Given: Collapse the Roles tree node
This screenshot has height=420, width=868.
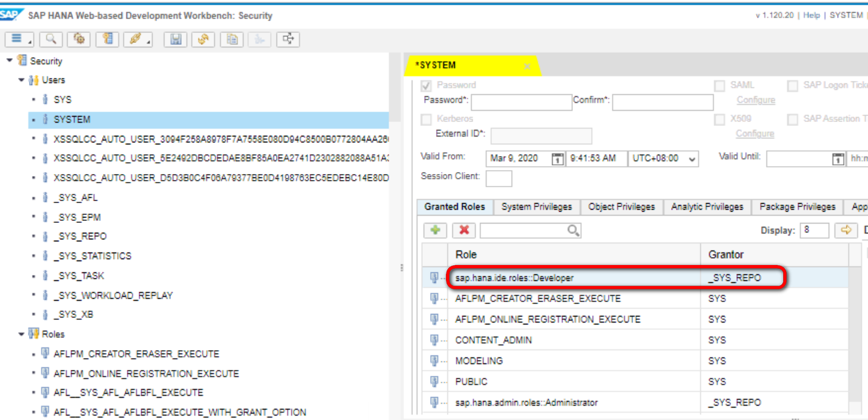Looking at the screenshot, I should point(22,334).
